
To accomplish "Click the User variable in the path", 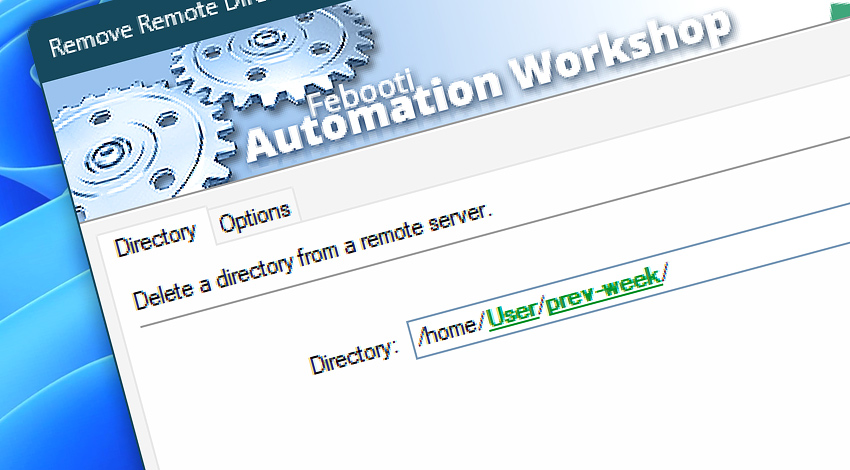I will point(512,315).
